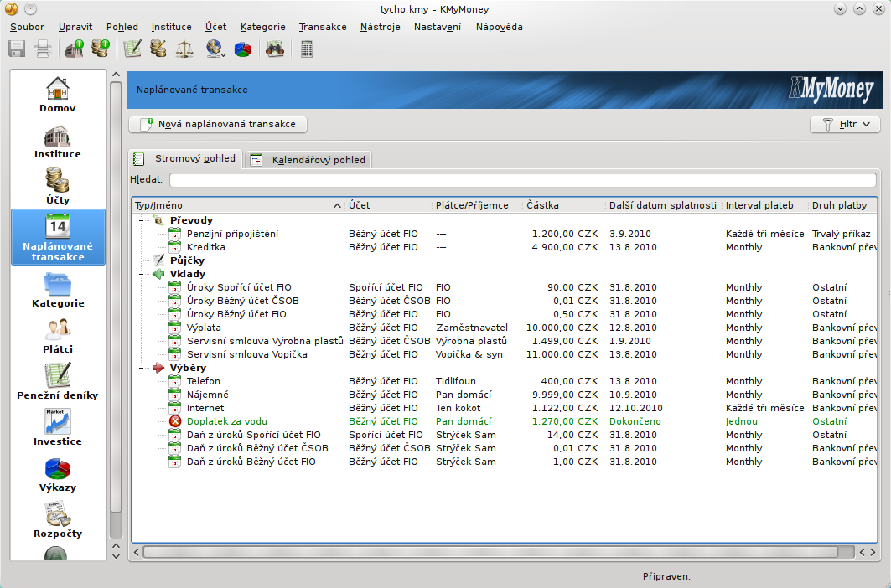The height and width of the screenshot is (588, 891).
Task: Click the New institution toolbar icon
Action: point(75,49)
